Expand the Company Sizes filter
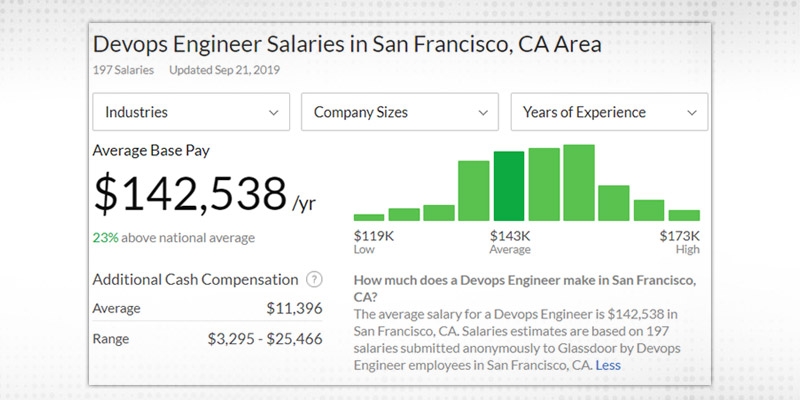Viewport: 800px width, 400px height. [400, 112]
